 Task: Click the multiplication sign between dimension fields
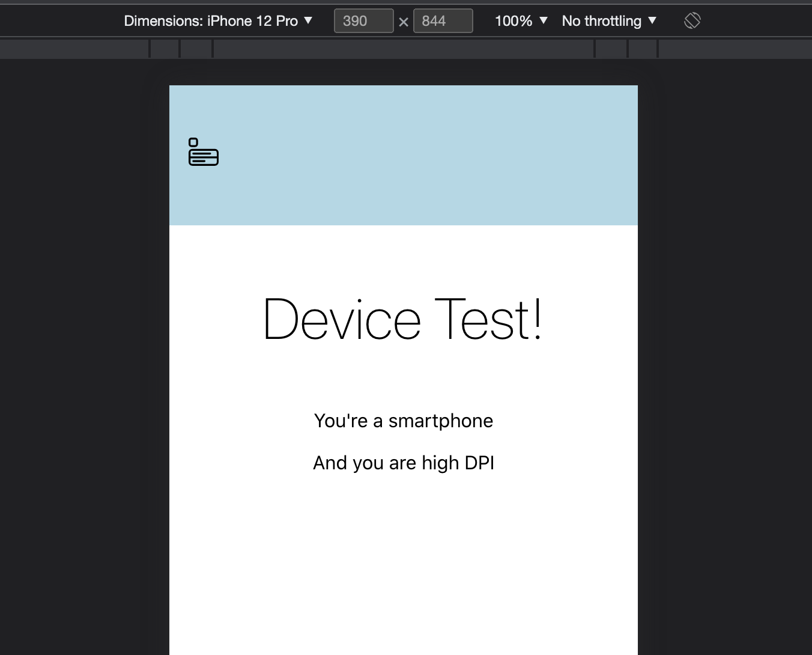(404, 21)
